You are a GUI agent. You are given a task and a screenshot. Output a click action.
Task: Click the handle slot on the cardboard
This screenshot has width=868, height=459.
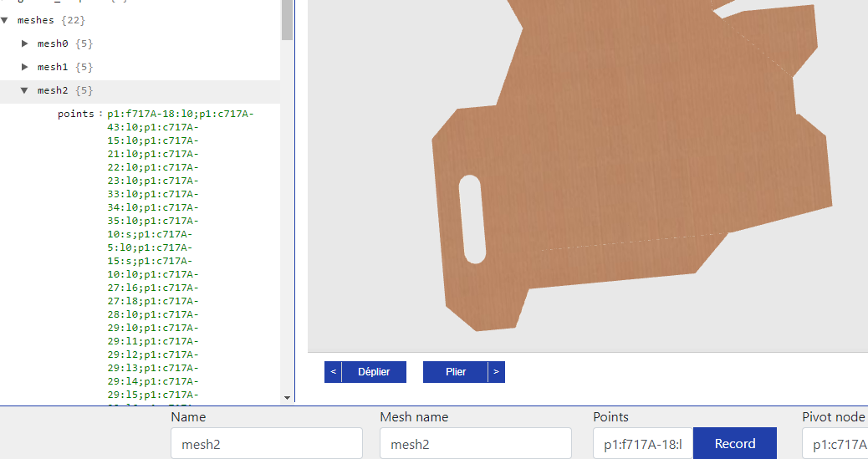(x=472, y=219)
